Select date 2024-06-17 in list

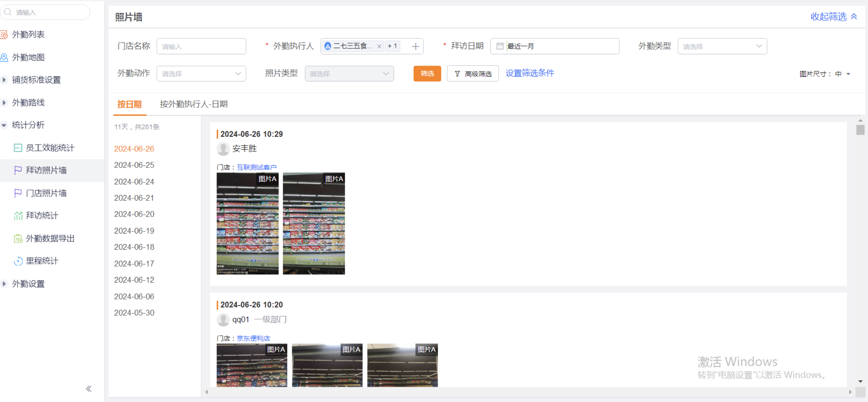(x=134, y=264)
